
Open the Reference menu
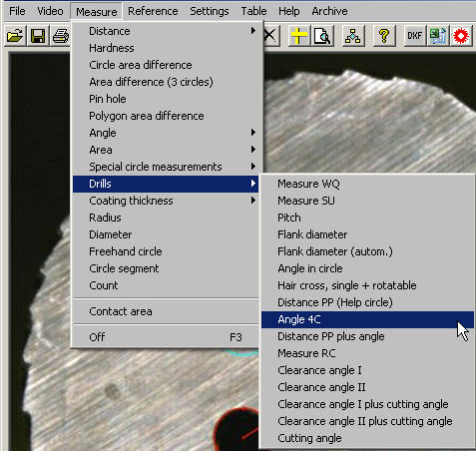(153, 11)
